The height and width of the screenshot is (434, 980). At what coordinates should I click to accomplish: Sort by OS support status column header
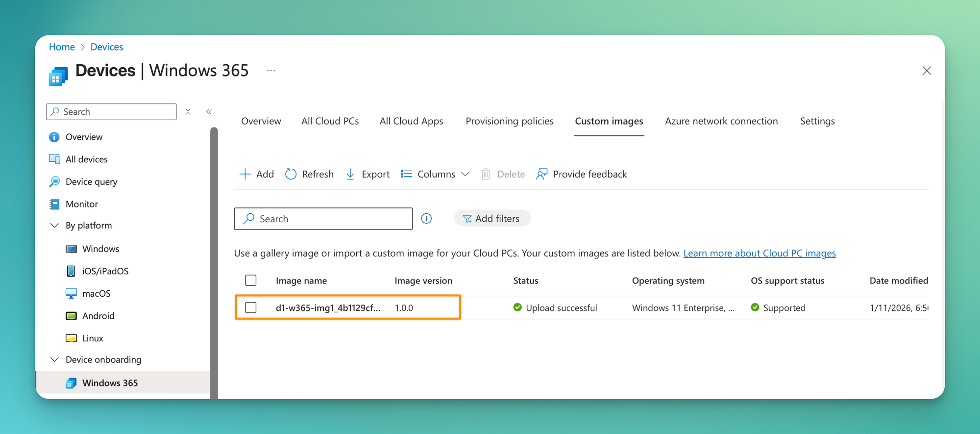coord(787,281)
